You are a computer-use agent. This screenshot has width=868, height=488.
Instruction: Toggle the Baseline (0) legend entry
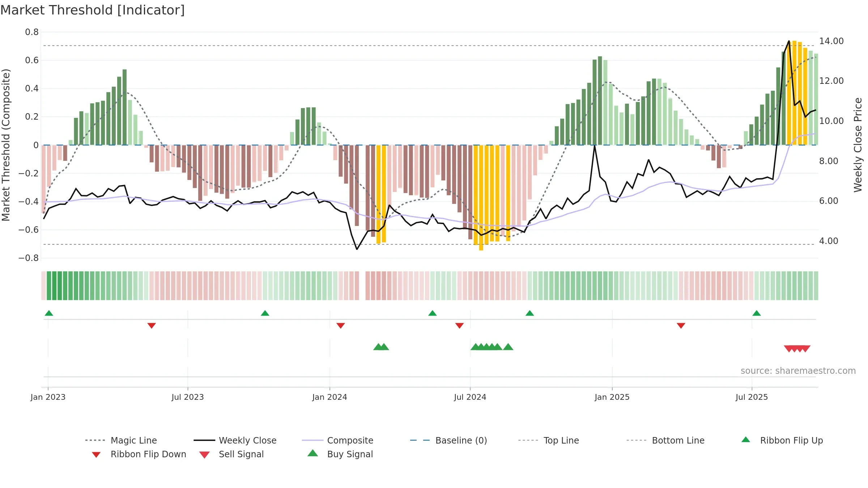(448, 440)
